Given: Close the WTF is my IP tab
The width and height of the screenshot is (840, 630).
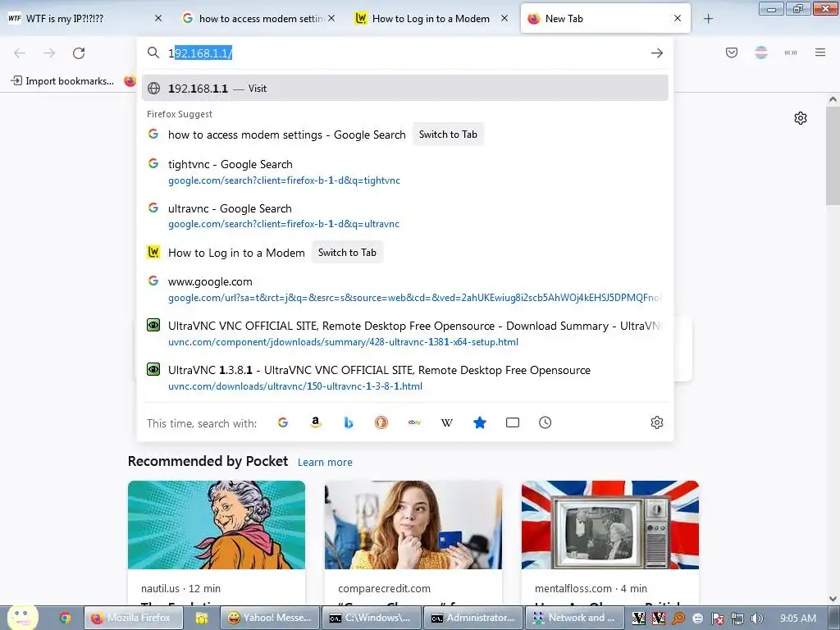Looking at the screenshot, I should point(158,18).
